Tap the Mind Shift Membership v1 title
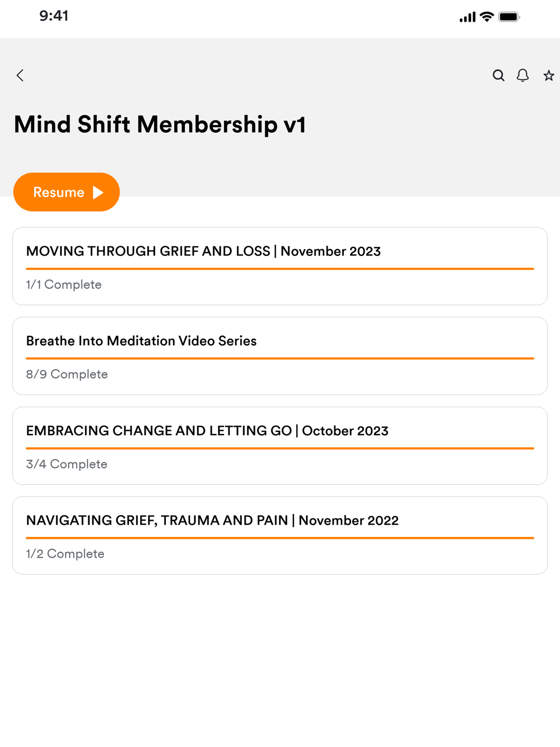560x747 pixels. (160, 124)
